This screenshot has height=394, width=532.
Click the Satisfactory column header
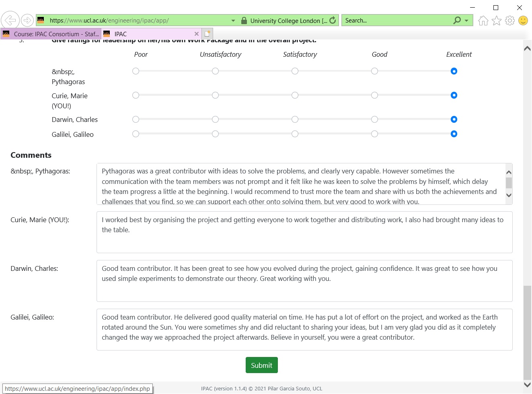300,54
